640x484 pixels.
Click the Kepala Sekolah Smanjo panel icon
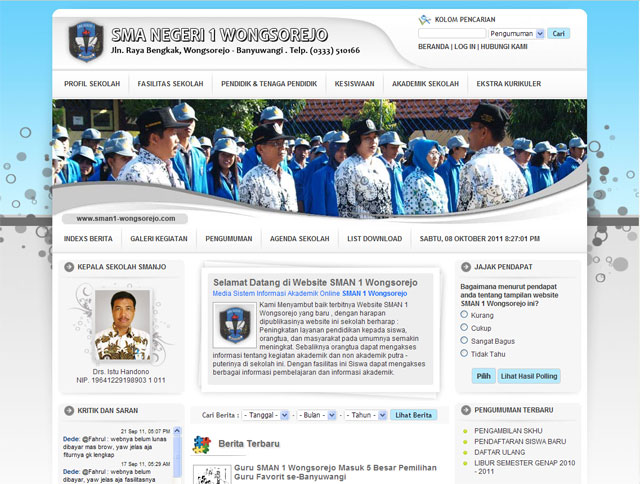pos(68,267)
